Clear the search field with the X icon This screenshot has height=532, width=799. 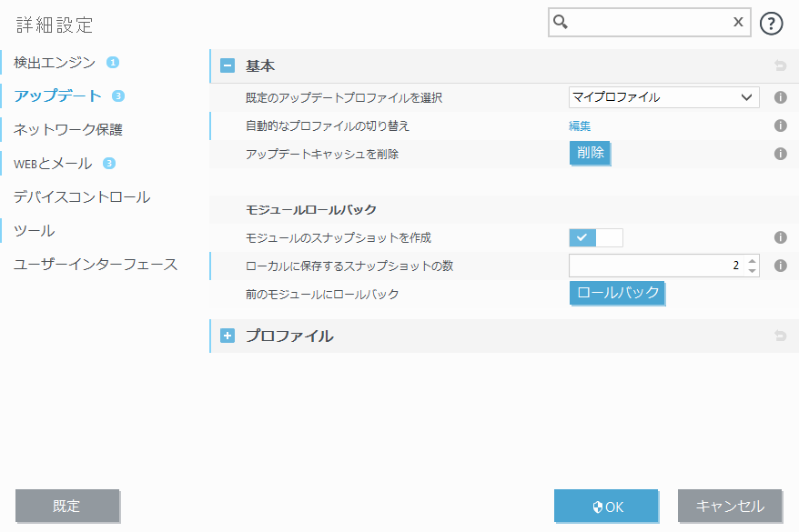(738, 22)
